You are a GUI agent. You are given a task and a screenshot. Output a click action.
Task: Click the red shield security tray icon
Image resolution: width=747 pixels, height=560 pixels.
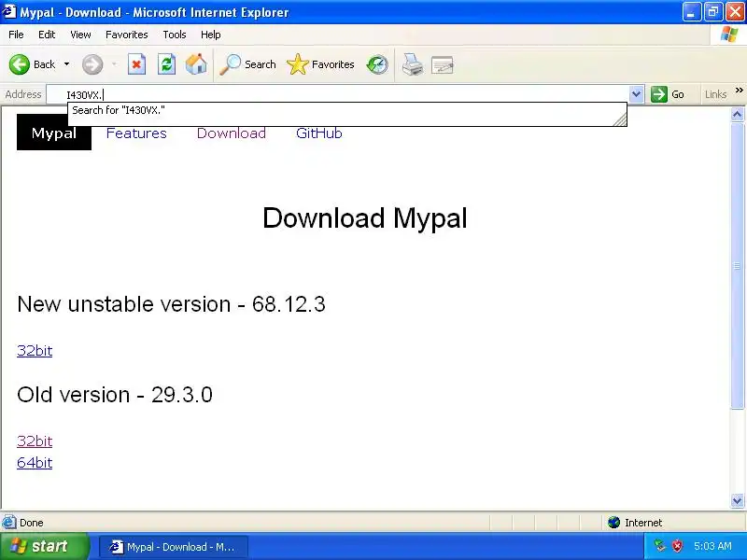[x=677, y=546]
